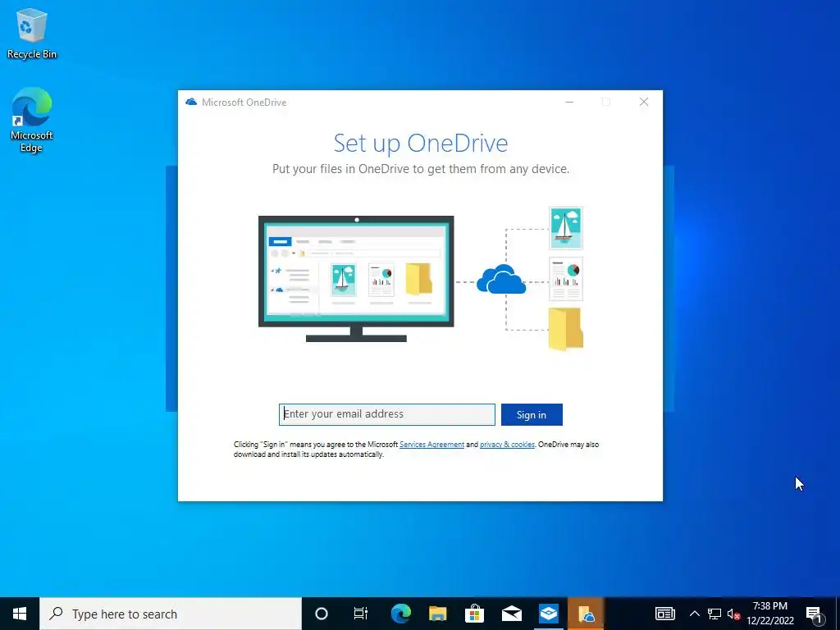Open News and interests in the tray
The width and height of the screenshot is (840, 630).
pyautogui.click(x=665, y=614)
